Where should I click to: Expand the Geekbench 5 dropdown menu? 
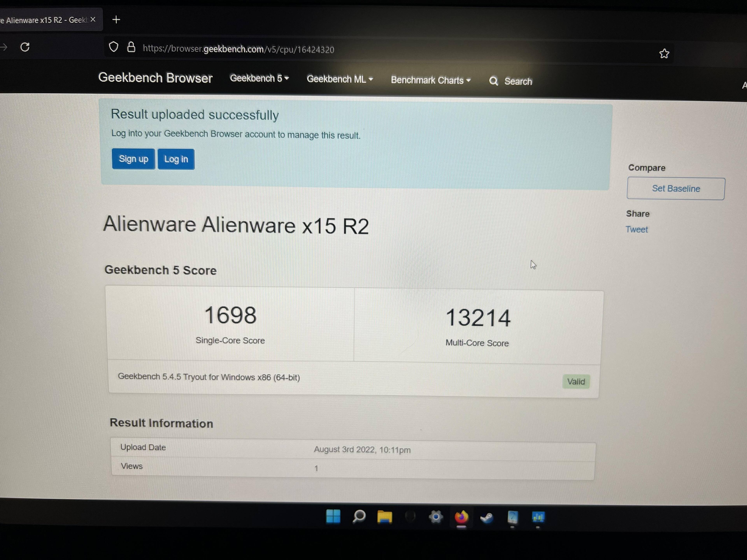pos(259,78)
